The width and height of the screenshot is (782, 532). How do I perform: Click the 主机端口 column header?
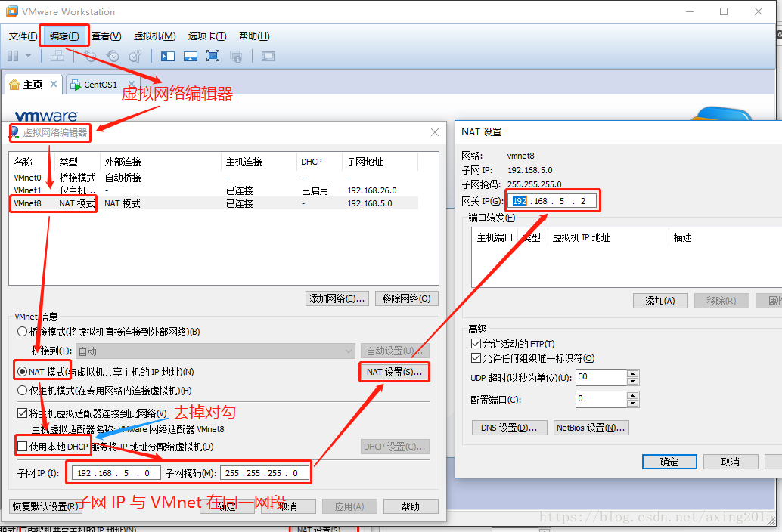coord(495,237)
